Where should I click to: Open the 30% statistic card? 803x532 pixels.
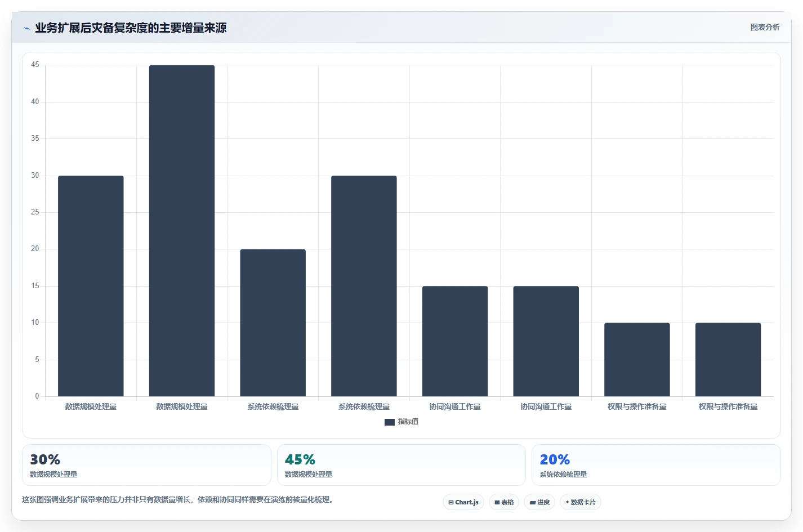click(x=146, y=465)
